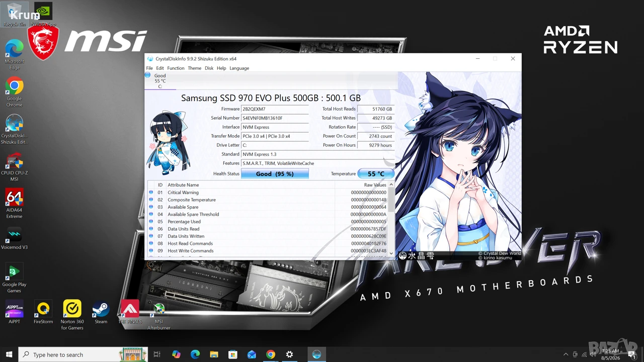Select the Host Read Commands row
The width and height of the screenshot is (644, 362).
tap(268, 243)
